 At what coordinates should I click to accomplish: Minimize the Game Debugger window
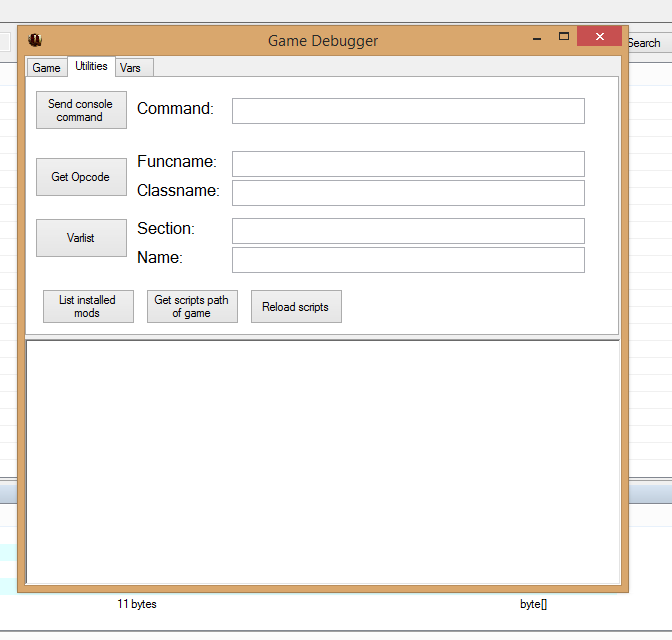(537, 38)
